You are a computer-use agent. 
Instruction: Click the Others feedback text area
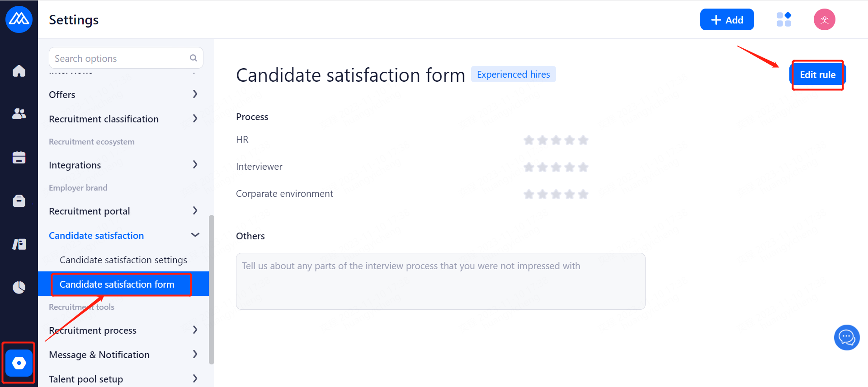click(x=440, y=281)
